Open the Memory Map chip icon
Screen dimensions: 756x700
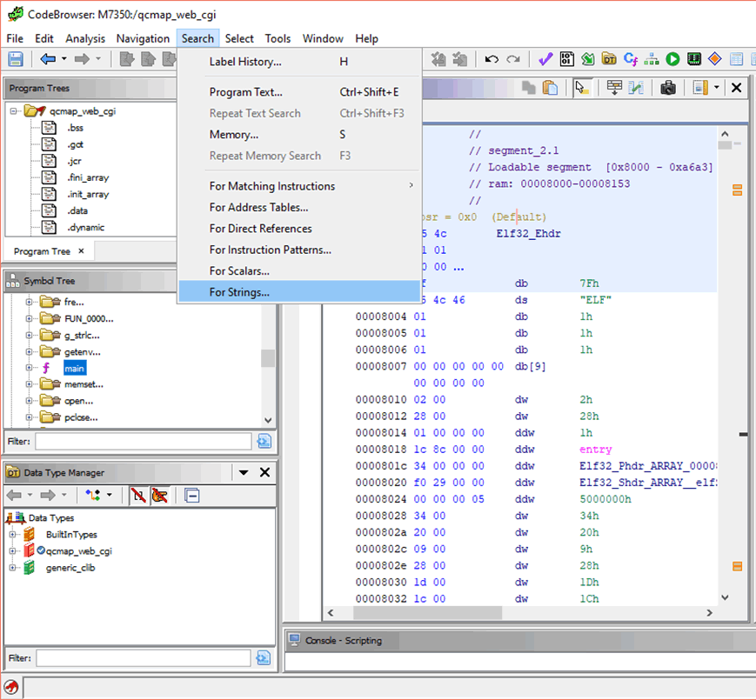pos(693,59)
